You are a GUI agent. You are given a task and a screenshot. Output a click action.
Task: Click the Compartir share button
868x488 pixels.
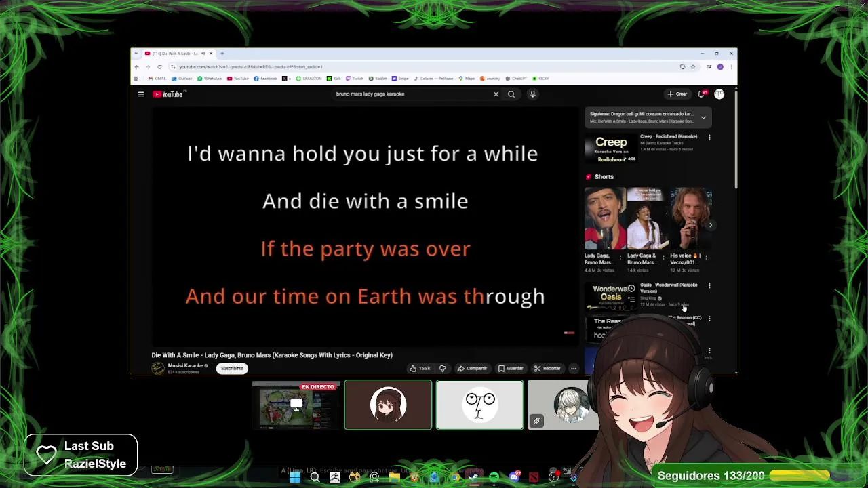tap(472, 369)
